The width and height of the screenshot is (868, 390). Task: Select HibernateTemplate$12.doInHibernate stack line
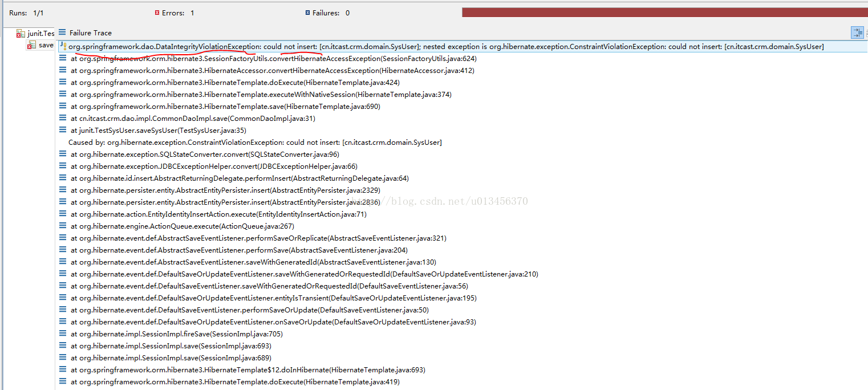(x=248, y=370)
